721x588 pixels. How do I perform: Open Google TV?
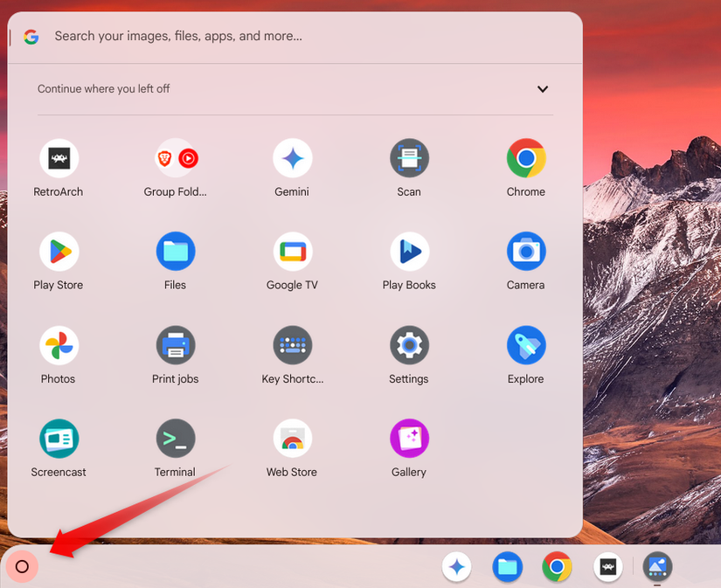click(292, 251)
